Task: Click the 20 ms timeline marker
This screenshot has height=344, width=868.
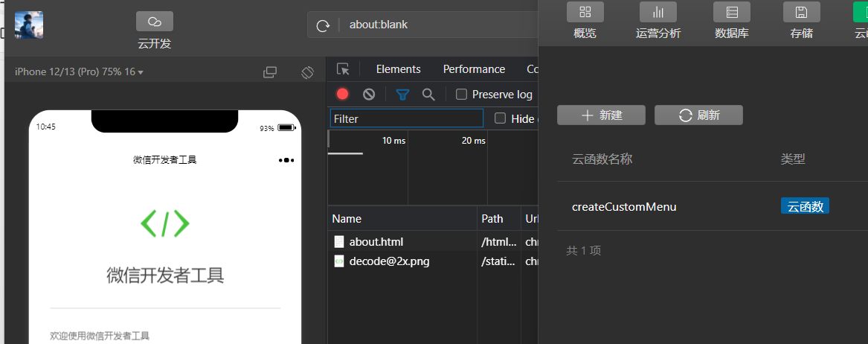Action: click(473, 141)
